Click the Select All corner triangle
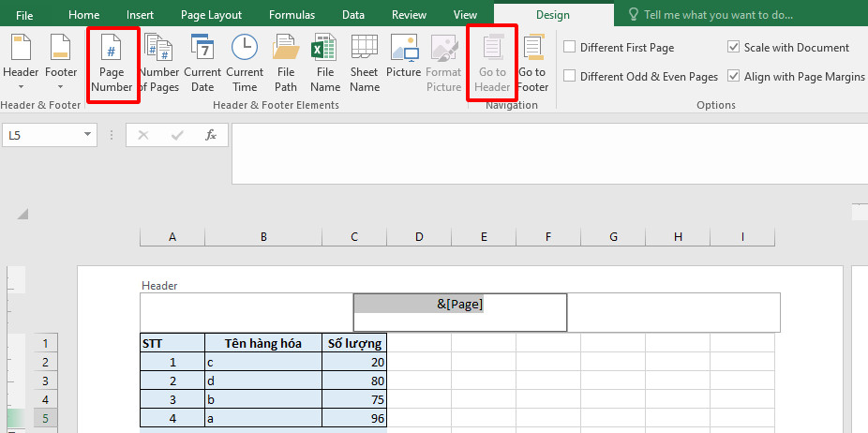The image size is (868, 433). (x=22, y=214)
